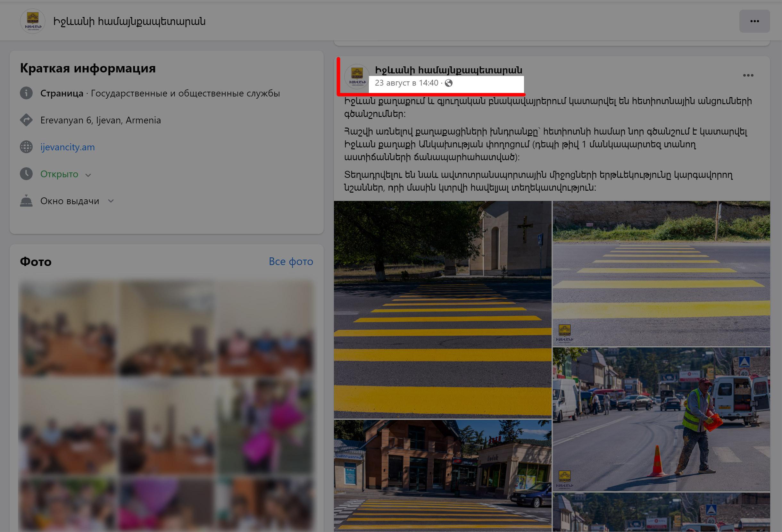This screenshot has width=782, height=532.
Task: Click the address Erevanyan 6, Ijevan, Armenia
Action: point(101,120)
